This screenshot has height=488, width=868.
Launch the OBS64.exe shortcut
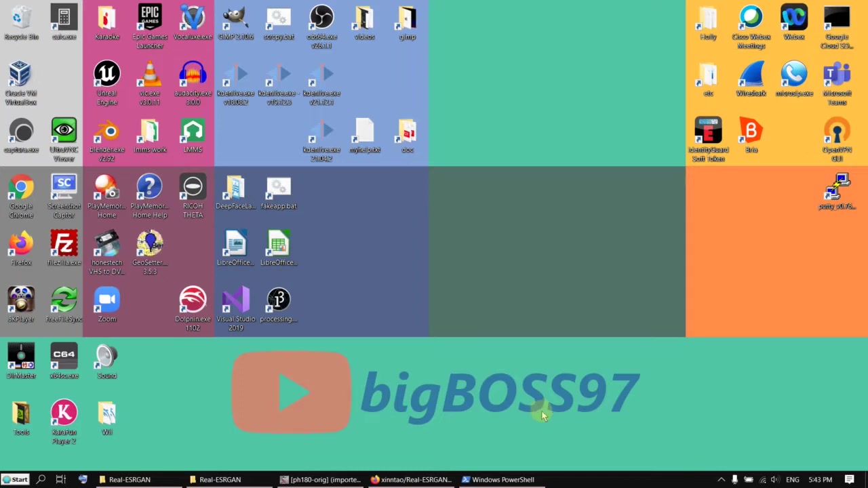pyautogui.click(x=321, y=27)
